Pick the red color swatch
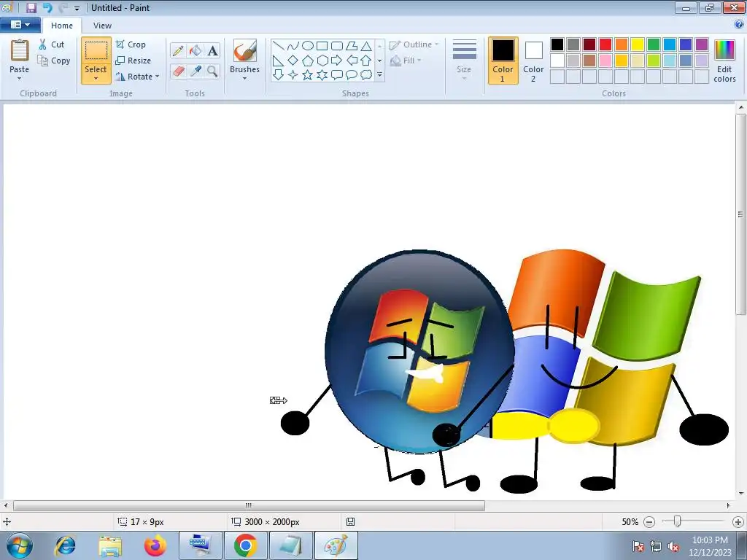This screenshot has height=560, width=747. [x=605, y=44]
